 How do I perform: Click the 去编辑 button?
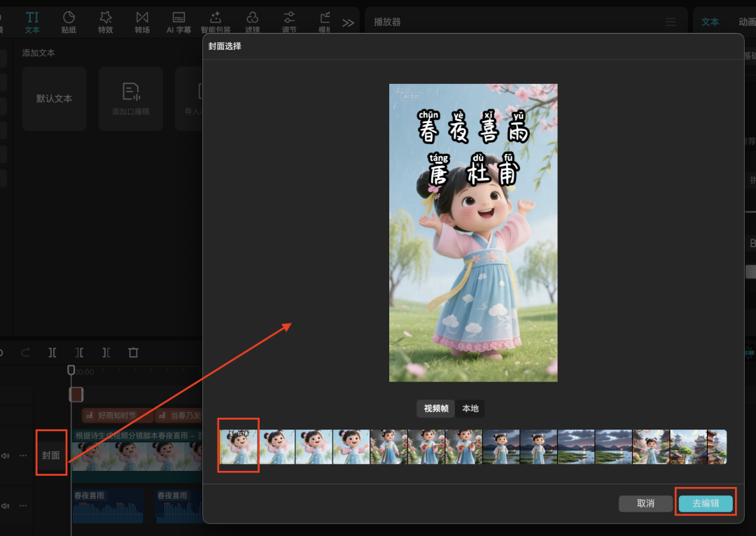pyautogui.click(x=706, y=504)
